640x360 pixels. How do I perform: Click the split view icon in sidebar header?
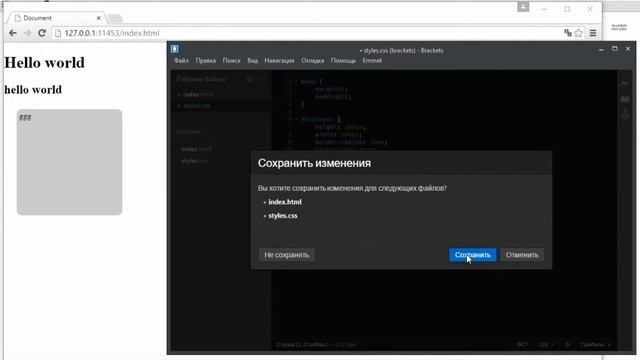261,79
